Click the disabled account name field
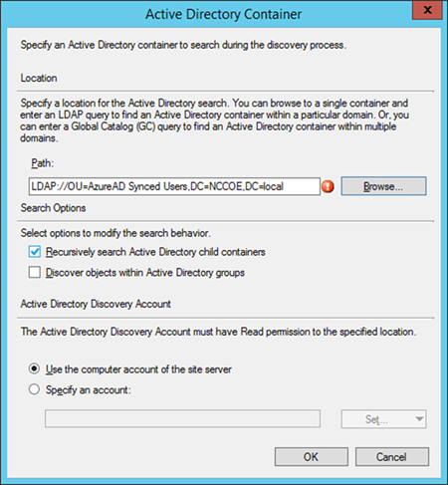Image resolution: width=448 pixels, height=485 pixels. 182,418
